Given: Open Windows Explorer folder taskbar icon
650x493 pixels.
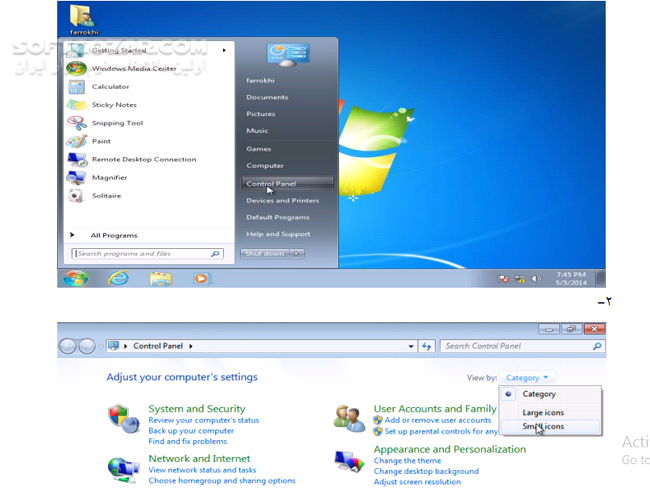Looking at the screenshot, I should coord(160,279).
